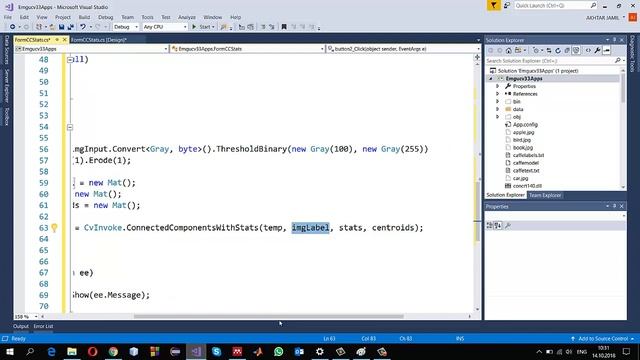Open the Debug configuration dropdown
The image size is (640, 360).
(126, 27)
